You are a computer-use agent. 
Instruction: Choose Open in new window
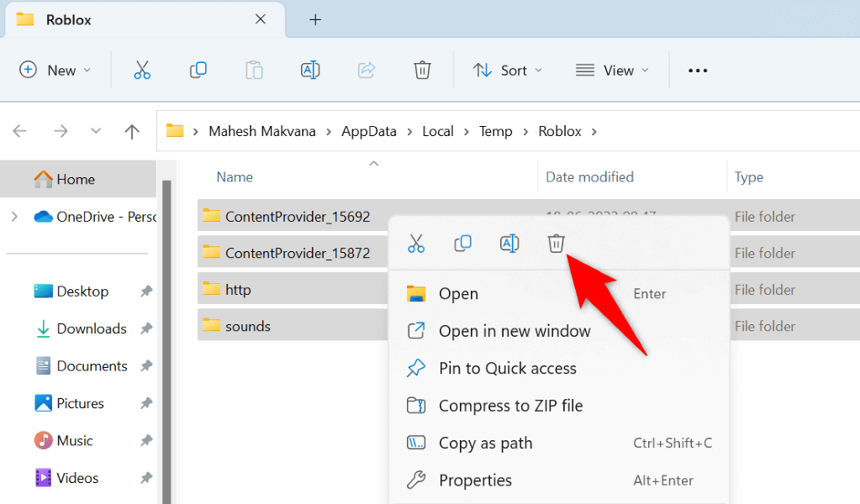[x=514, y=330]
